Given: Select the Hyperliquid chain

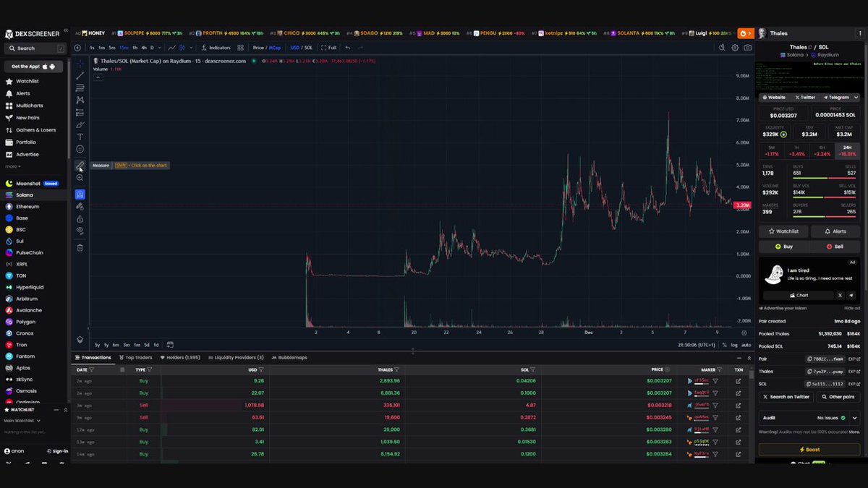Looking at the screenshot, I should coord(30,287).
